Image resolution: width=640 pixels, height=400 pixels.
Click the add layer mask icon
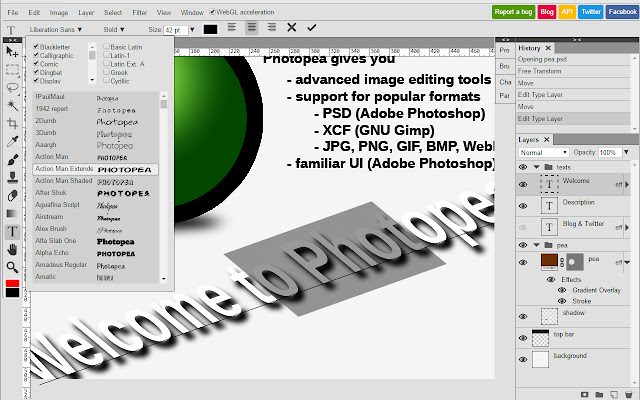pos(584,394)
